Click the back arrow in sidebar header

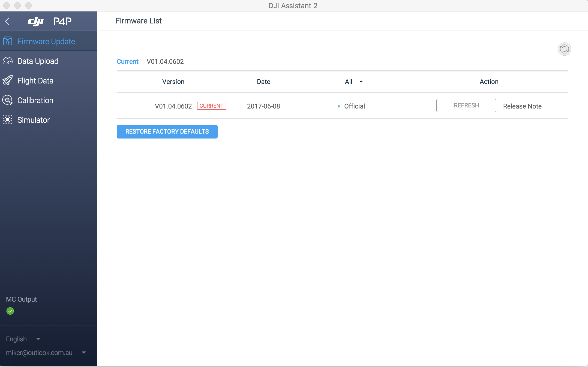pos(8,21)
